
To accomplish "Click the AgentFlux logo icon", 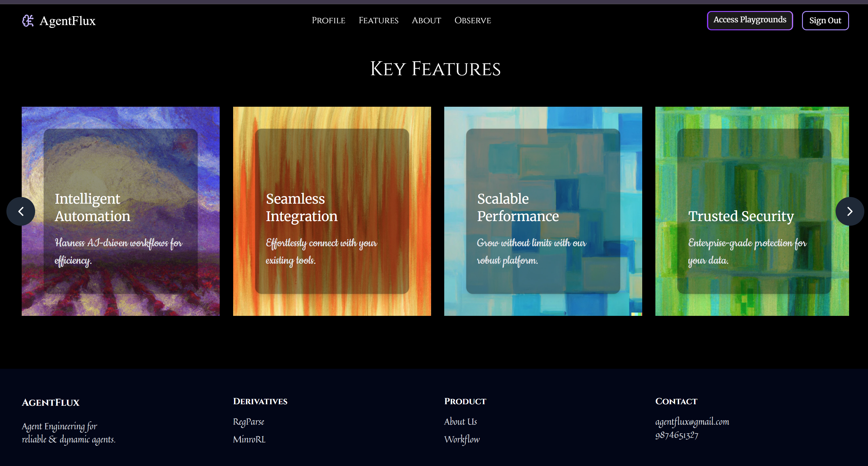I will point(27,20).
